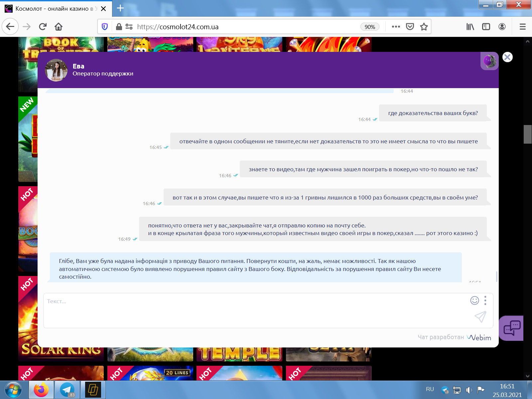Bookmark this page with star

coord(424,27)
